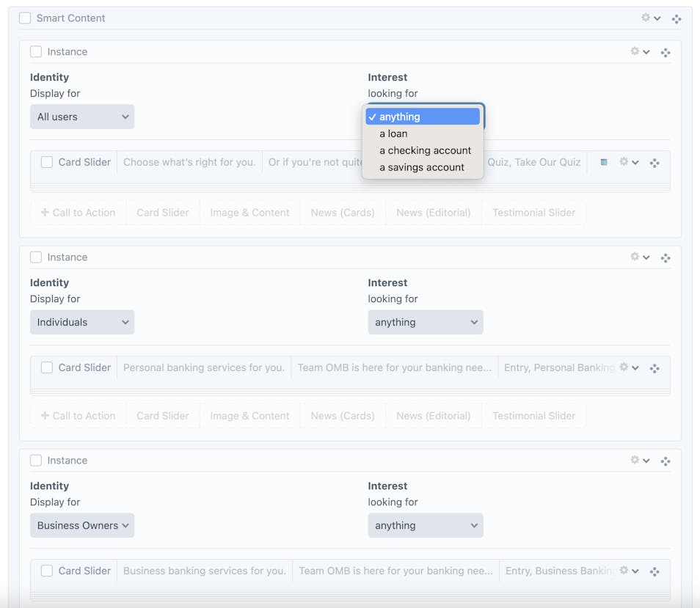Choose 'a loan' from the open list
Viewport: 700px width, 608px height.
[393, 133]
